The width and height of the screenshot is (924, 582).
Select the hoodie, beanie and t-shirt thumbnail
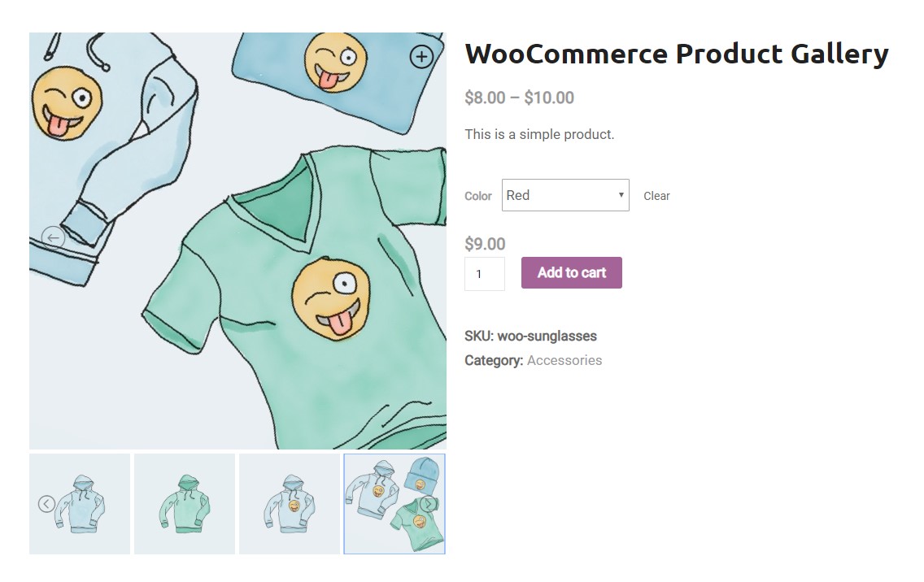[394, 504]
